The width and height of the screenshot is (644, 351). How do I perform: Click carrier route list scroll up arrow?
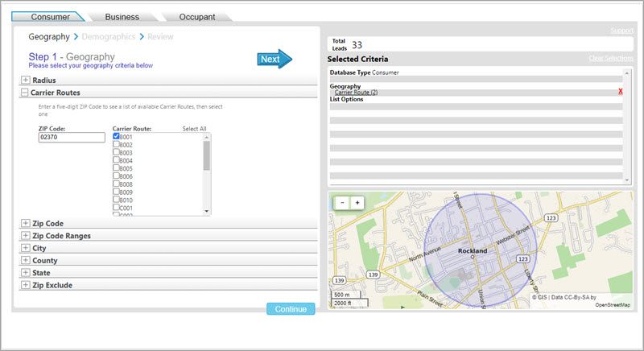(207, 137)
